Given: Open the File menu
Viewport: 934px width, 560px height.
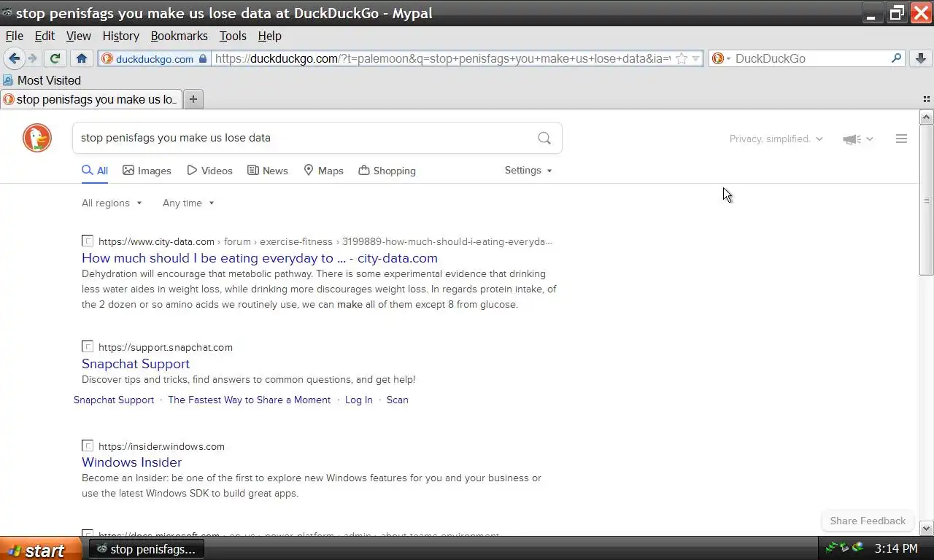Looking at the screenshot, I should click(x=14, y=36).
